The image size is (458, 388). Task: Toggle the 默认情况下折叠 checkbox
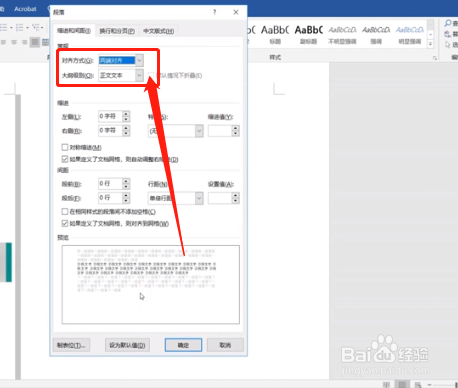151,75
